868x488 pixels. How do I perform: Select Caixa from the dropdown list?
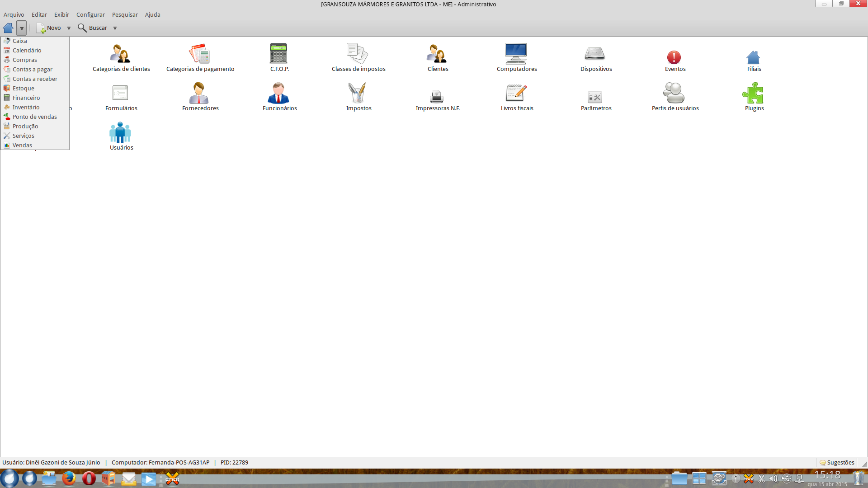35,41
